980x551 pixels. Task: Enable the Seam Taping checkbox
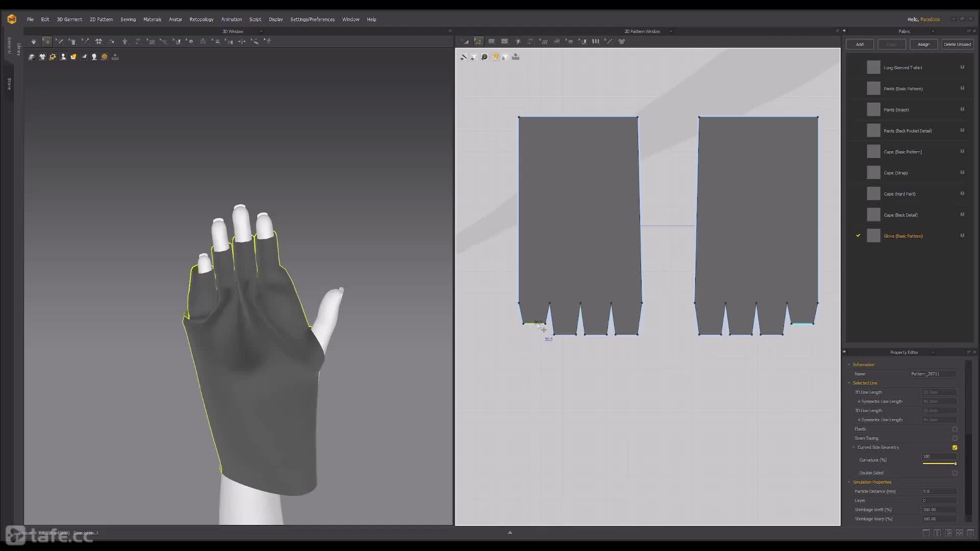click(954, 438)
